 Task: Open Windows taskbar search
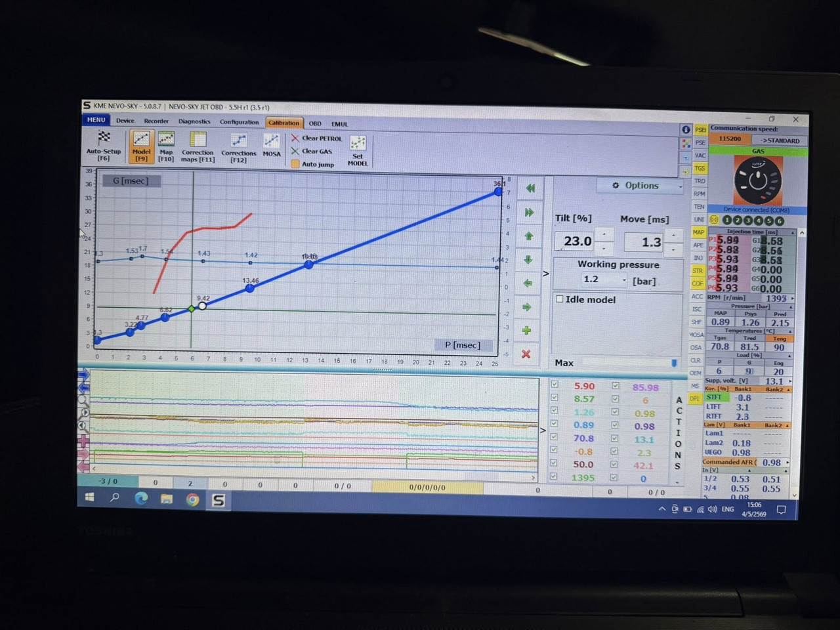coord(115,498)
